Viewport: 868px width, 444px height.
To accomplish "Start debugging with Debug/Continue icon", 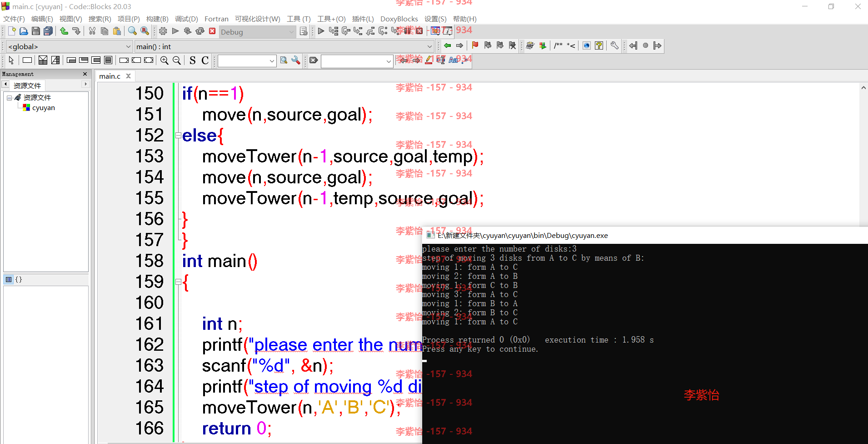I will (321, 31).
